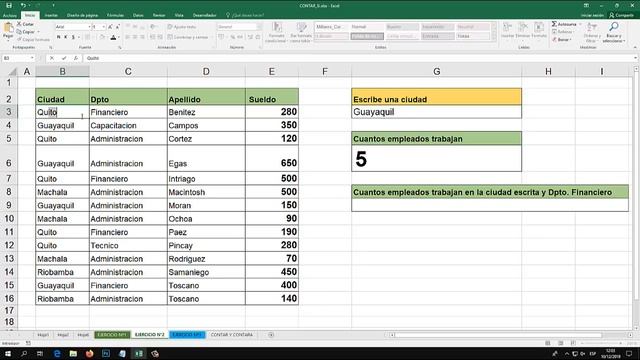Click the formula bar showing Quito

tap(359, 58)
